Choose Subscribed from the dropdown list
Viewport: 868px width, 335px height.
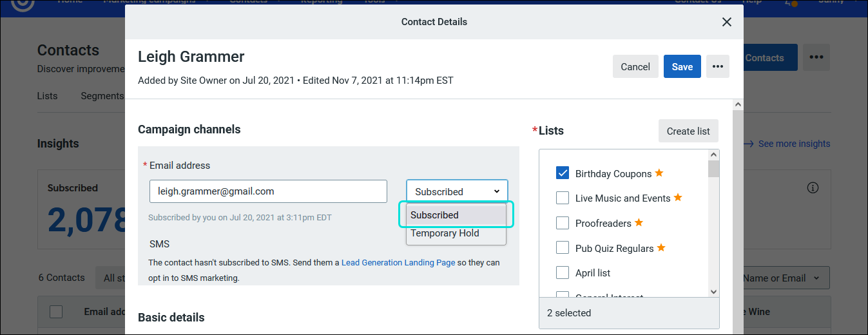coord(456,215)
